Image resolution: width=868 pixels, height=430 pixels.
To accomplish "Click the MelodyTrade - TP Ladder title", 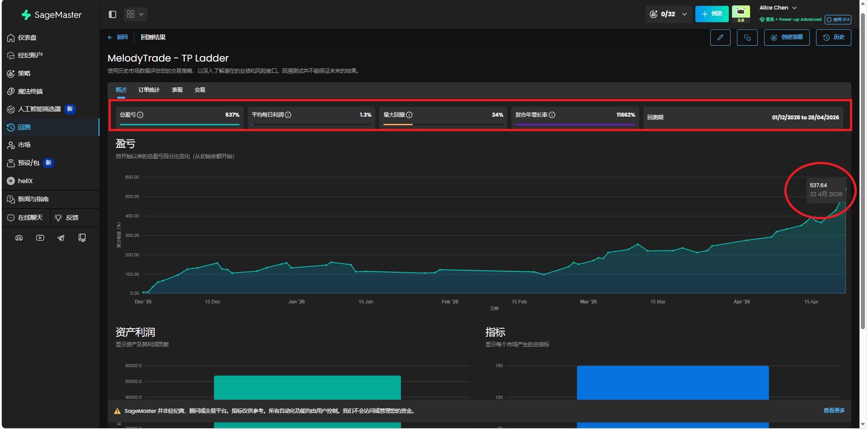I will [168, 58].
